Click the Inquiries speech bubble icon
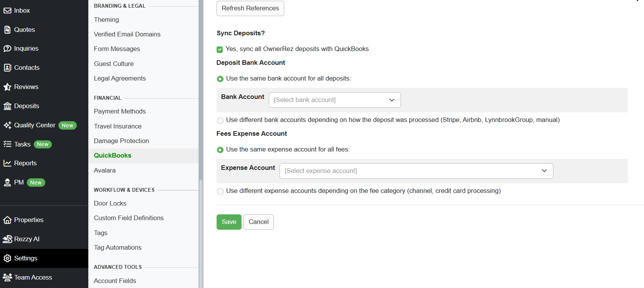The image size is (644, 288). point(7,49)
